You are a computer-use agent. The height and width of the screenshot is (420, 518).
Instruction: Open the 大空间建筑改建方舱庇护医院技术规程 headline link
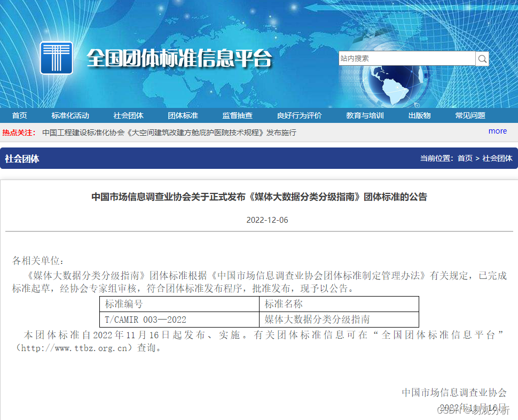[x=169, y=133]
